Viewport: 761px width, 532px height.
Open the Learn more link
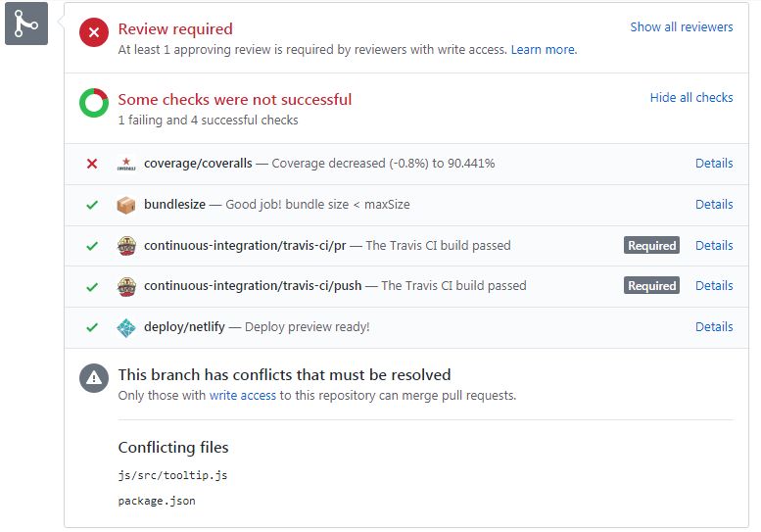click(544, 49)
